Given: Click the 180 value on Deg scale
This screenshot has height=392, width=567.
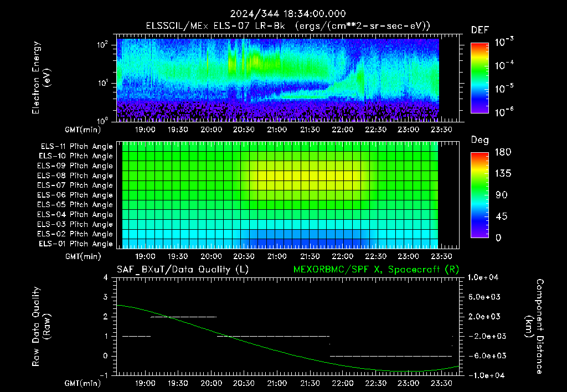Looking at the screenshot, I should (x=503, y=152).
